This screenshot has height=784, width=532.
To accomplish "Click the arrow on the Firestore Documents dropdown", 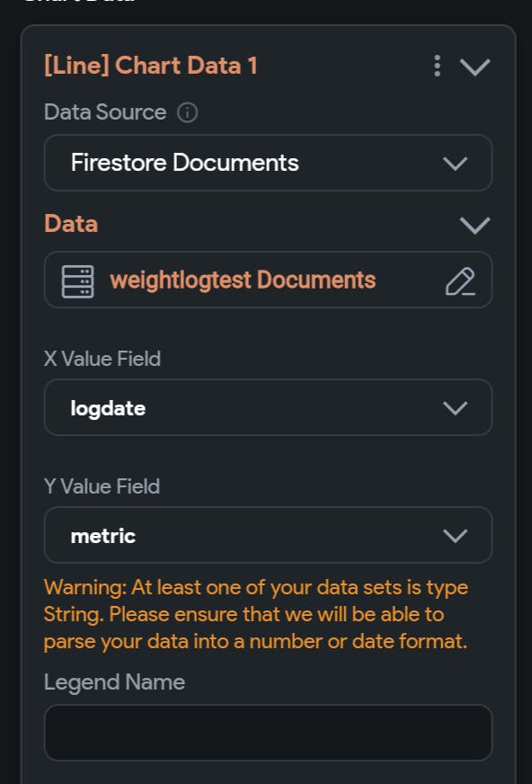I will coord(455,164).
